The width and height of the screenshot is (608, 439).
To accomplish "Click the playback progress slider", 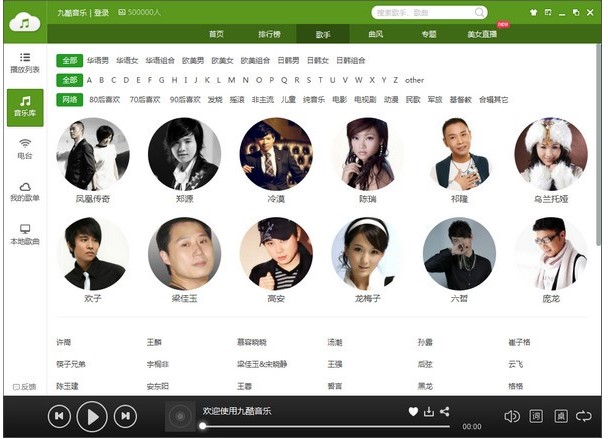I will pyautogui.click(x=326, y=426).
